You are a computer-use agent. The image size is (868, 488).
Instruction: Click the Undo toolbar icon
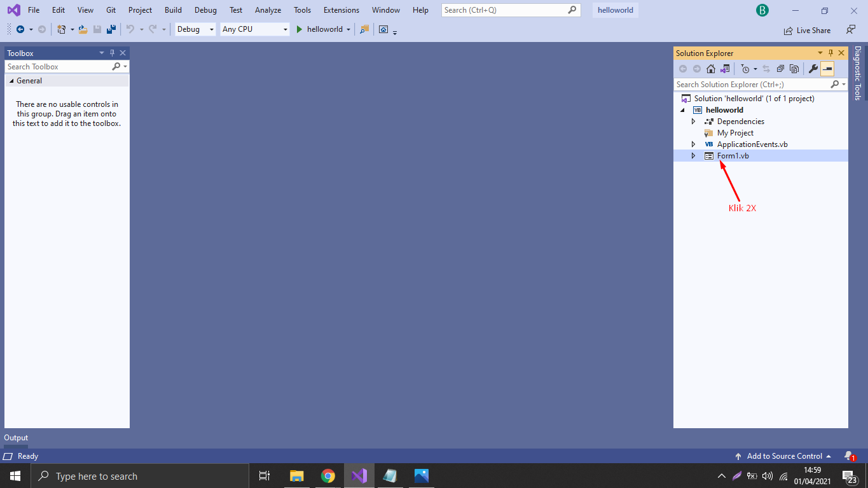click(x=130, y=29)
